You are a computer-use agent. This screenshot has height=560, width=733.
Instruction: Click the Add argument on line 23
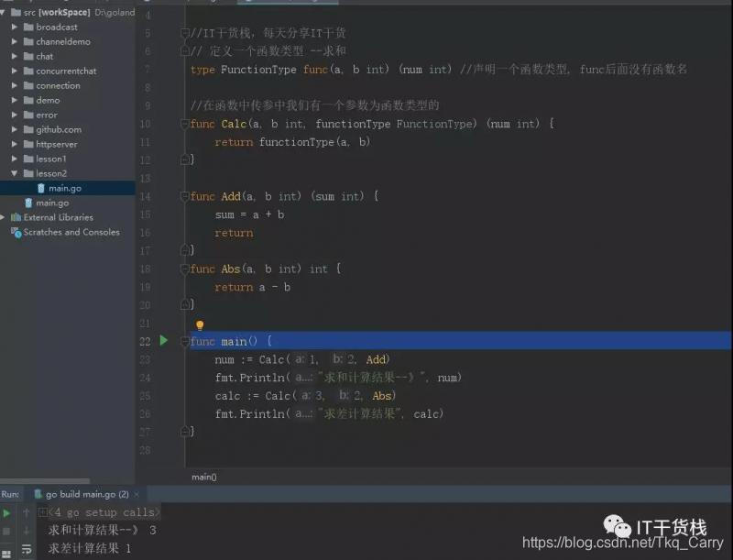click(376, 359)
